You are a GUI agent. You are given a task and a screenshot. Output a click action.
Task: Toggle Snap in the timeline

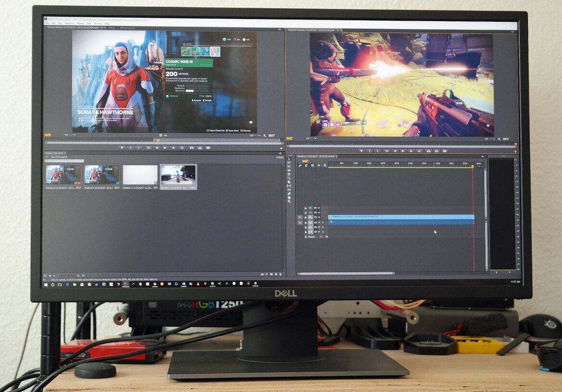[306, 165]
